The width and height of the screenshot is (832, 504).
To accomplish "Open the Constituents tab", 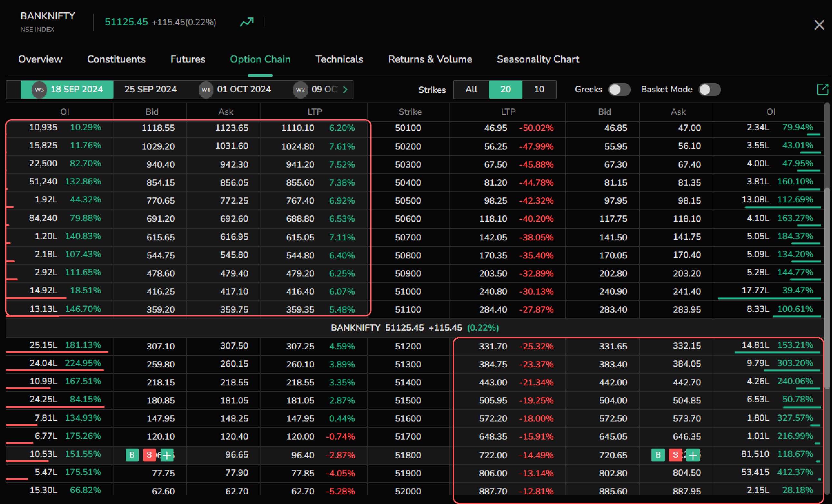I will pyautogui.click(x=116, y=59).
